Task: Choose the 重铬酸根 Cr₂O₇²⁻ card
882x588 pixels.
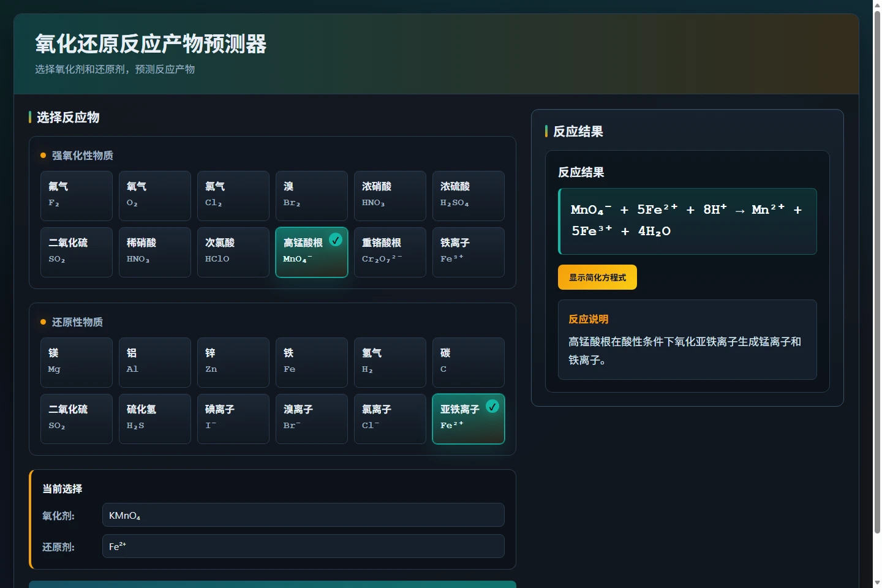Action: [390, 252]
